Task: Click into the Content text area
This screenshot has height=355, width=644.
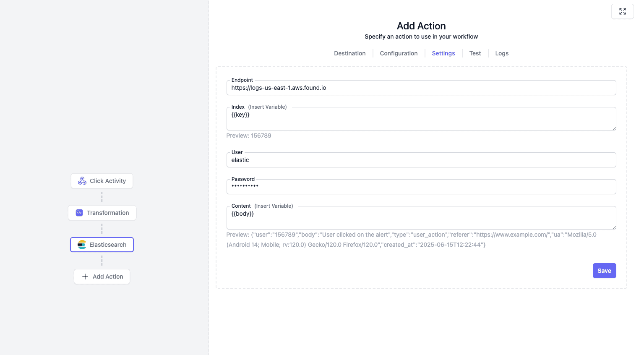Action: pyautogui.click(x=421, y=218)
